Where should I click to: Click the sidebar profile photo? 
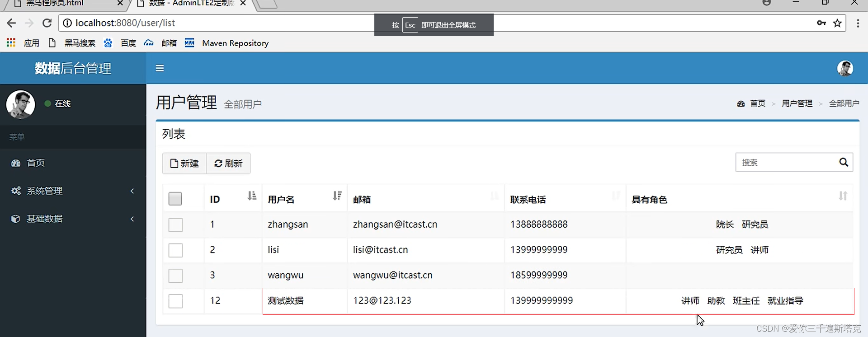[x=20, y=104]
